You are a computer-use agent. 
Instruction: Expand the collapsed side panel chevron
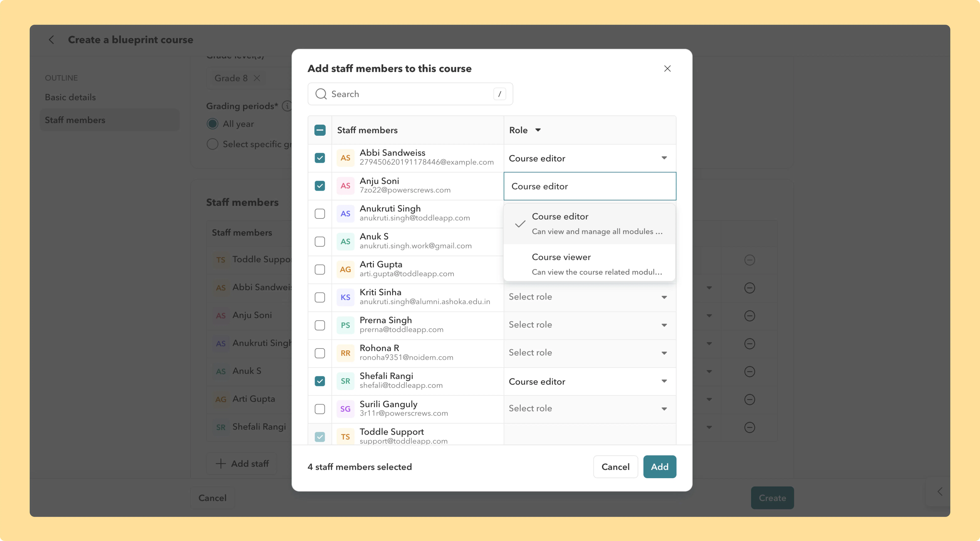[x=940, y=491]
